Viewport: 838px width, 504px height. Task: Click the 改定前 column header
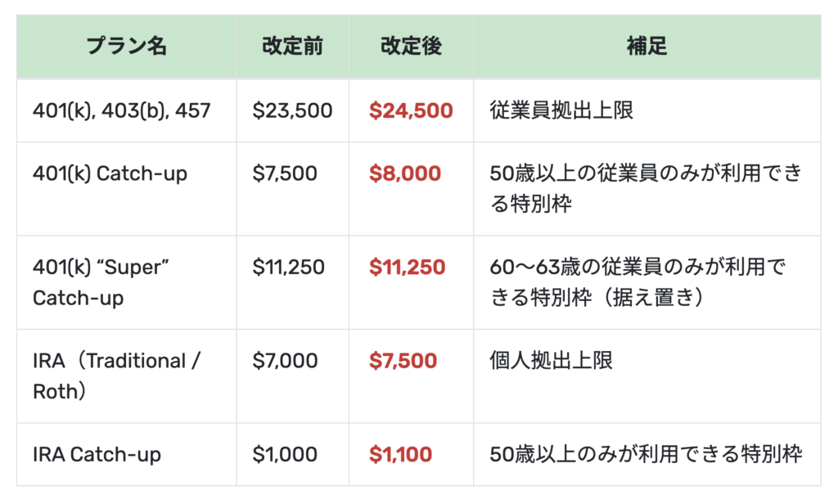point(292,47)
